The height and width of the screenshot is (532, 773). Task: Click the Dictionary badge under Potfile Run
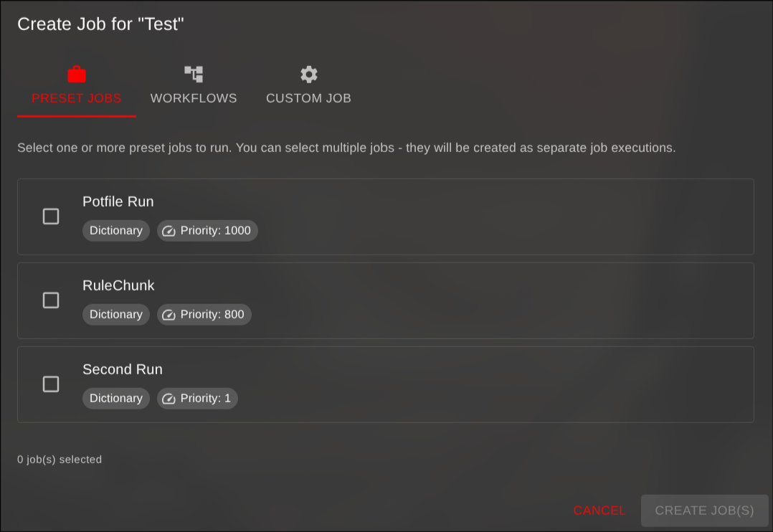click(x=115, y=230)
